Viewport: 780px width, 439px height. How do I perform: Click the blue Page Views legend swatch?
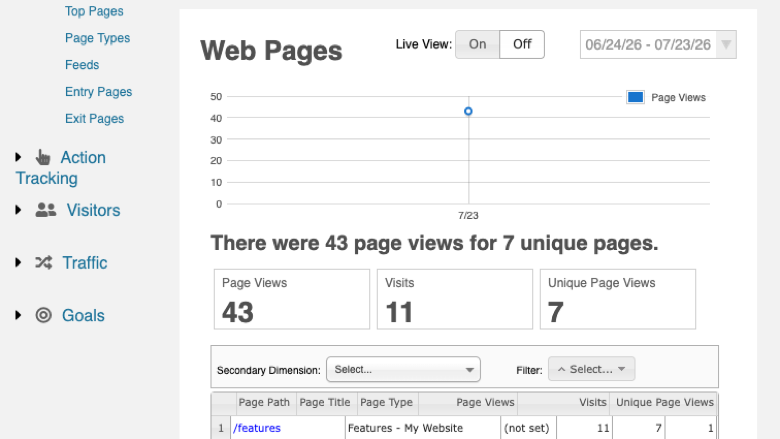[x=635, y=97]
